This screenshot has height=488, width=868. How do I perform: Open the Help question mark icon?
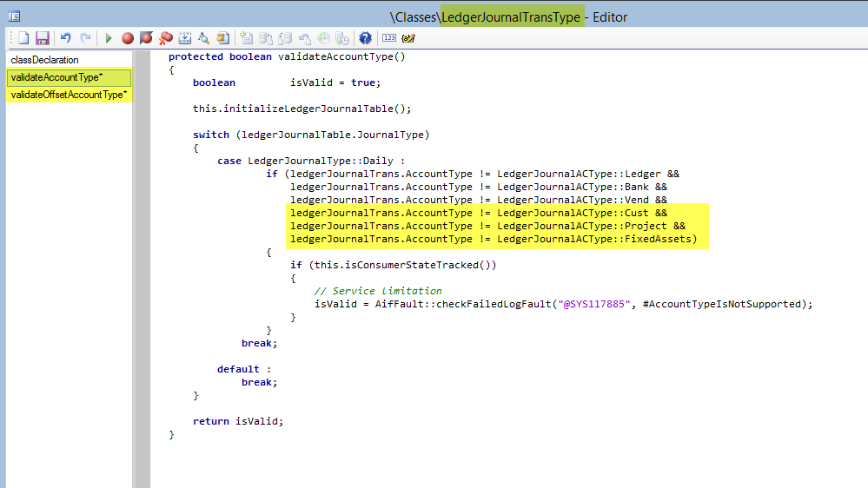pos(366,38)
